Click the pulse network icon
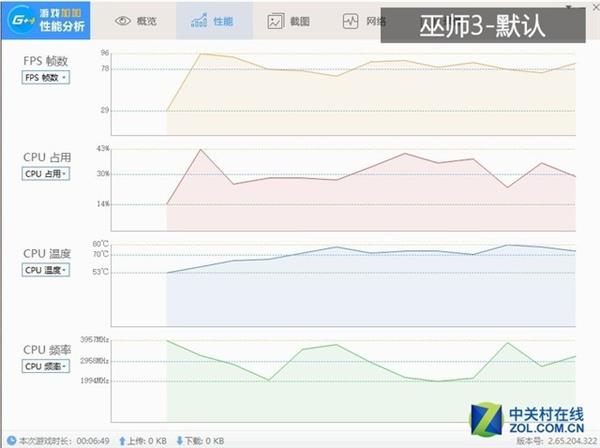 point(350,21)
